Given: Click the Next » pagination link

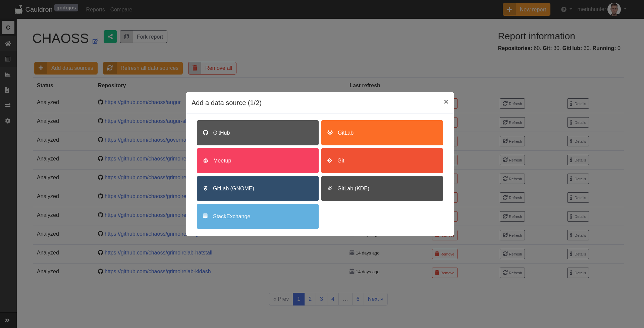Looking at the screenshot, I should click(x=376, y=299).
